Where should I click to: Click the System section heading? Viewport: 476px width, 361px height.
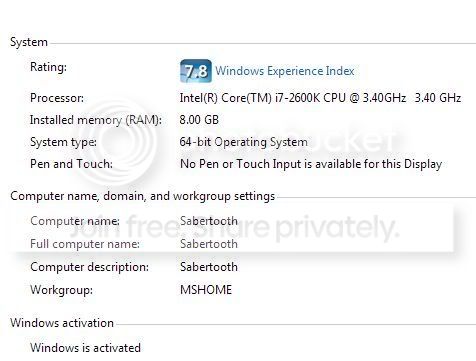coord(29,42)
